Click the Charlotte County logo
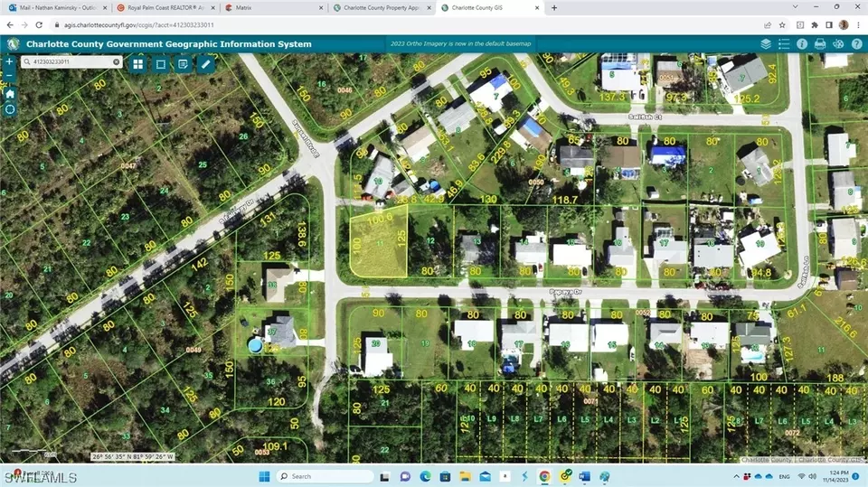The width and height of the screenshot is (868, 487). coord(14,43)
